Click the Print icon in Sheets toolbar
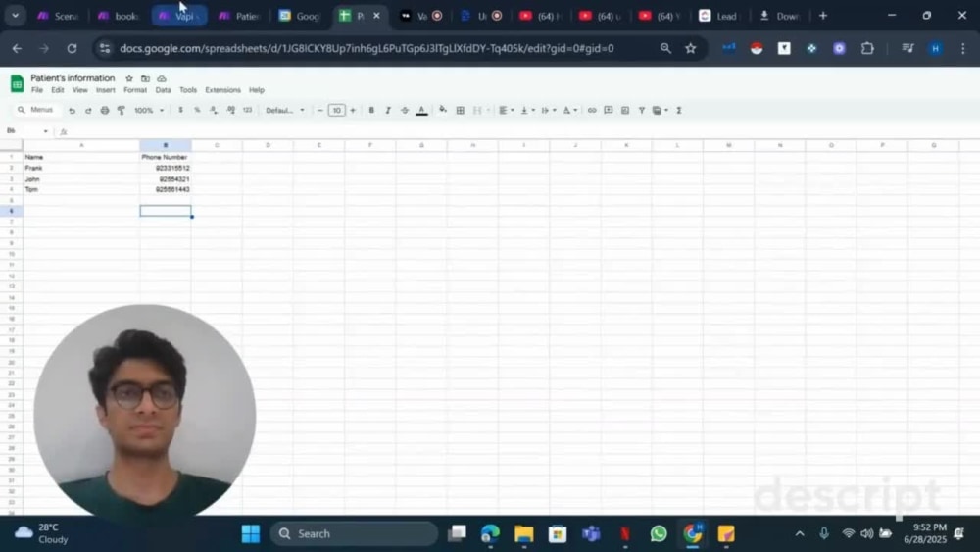The width and height of the screenshot is (980, 552). click(105, 110)
